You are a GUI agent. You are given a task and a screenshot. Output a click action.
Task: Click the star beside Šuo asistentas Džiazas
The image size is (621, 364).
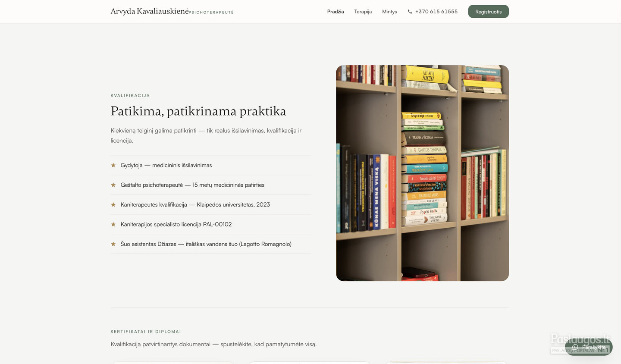[x=113, y=244]
